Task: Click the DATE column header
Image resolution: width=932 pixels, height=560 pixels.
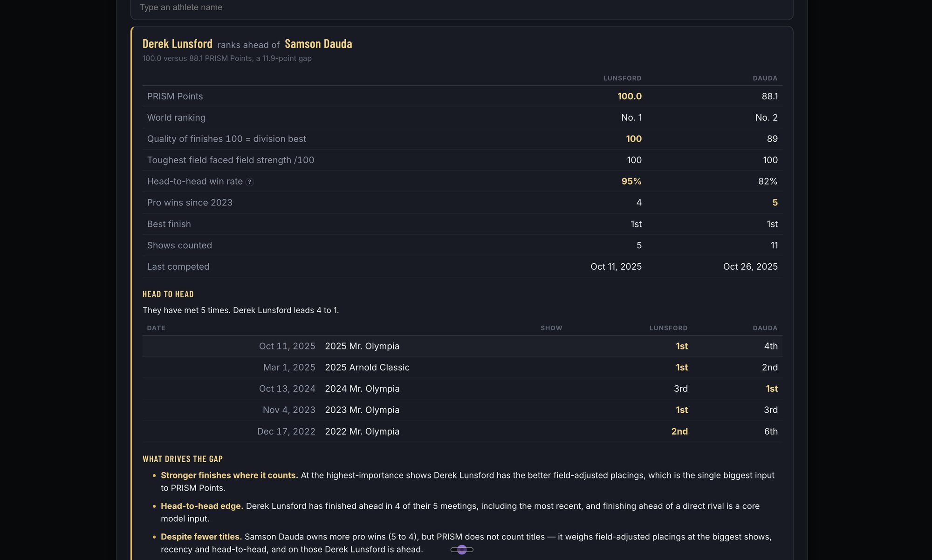Action: 156,328
